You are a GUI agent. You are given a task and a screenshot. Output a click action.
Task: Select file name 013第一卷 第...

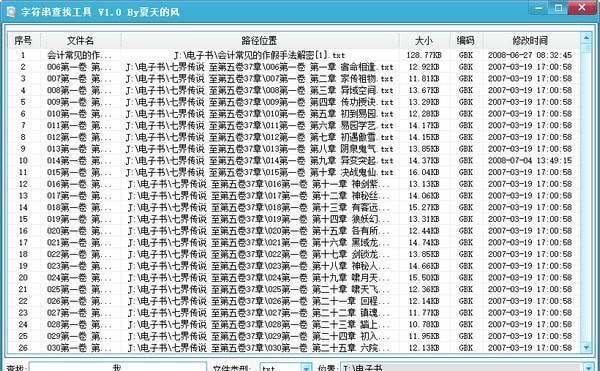[x=79, y=149]
